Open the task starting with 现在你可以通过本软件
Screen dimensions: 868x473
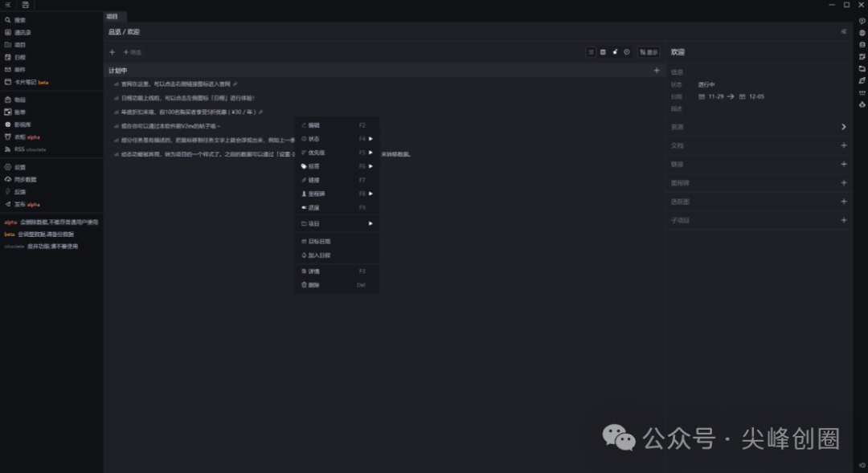pyautogui.click(x=170, y=126)
